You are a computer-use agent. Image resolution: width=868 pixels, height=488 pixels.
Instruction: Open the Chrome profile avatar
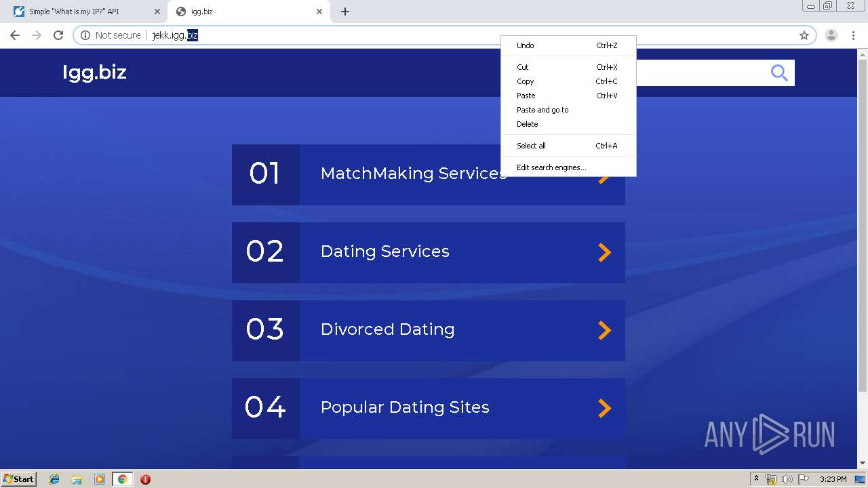click(x=831, y=35)
